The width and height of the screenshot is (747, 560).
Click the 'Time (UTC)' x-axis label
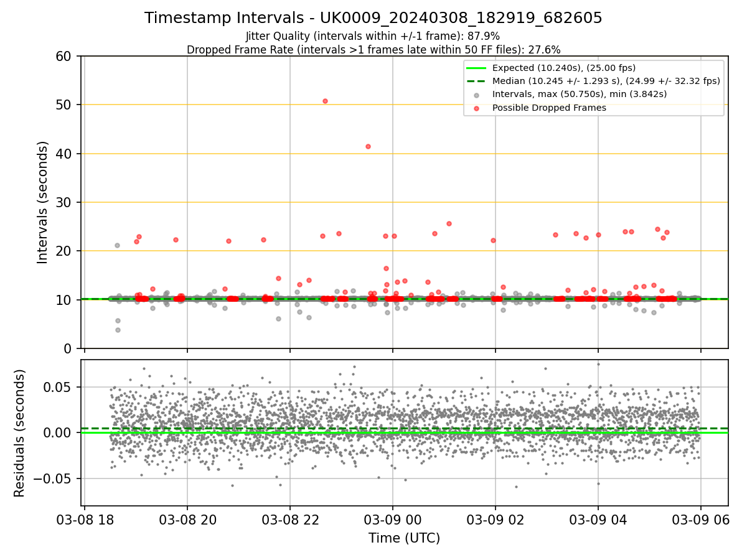(404, 538)
